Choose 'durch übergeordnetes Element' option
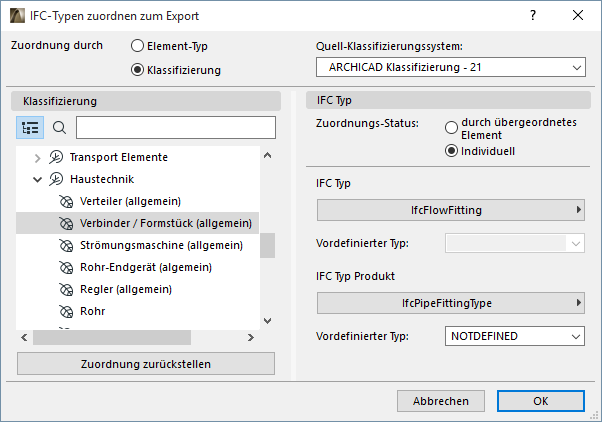 click(x=452, y=128)
